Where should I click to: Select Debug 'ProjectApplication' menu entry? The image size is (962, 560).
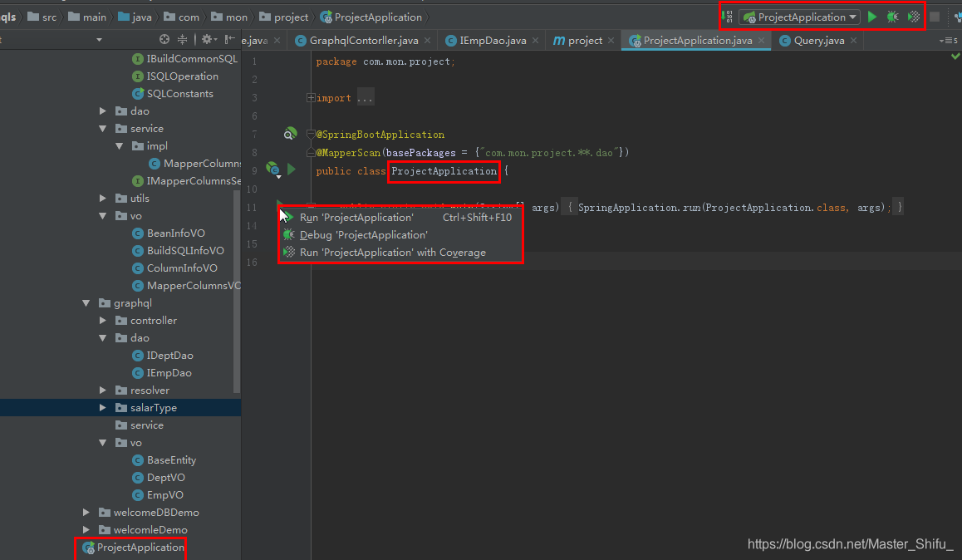[400, 235]
